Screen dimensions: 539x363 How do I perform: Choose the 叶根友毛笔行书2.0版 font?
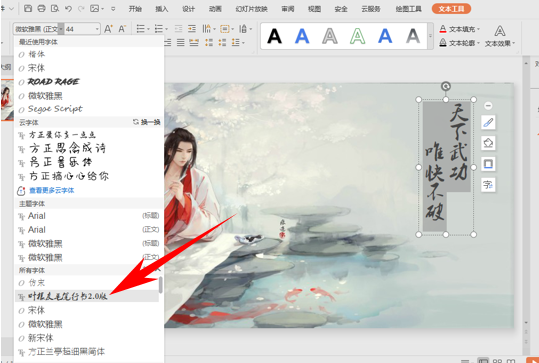pyautogui.click(x=87, y=296)
